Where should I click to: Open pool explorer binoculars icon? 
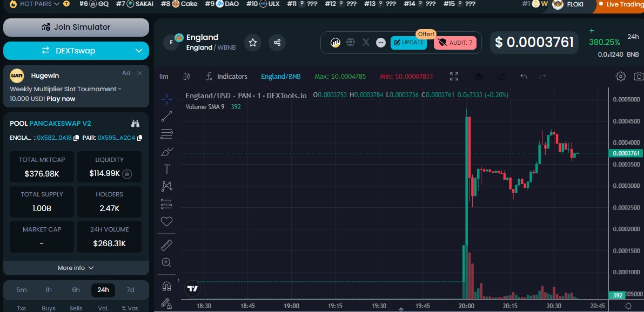point(136,124)
